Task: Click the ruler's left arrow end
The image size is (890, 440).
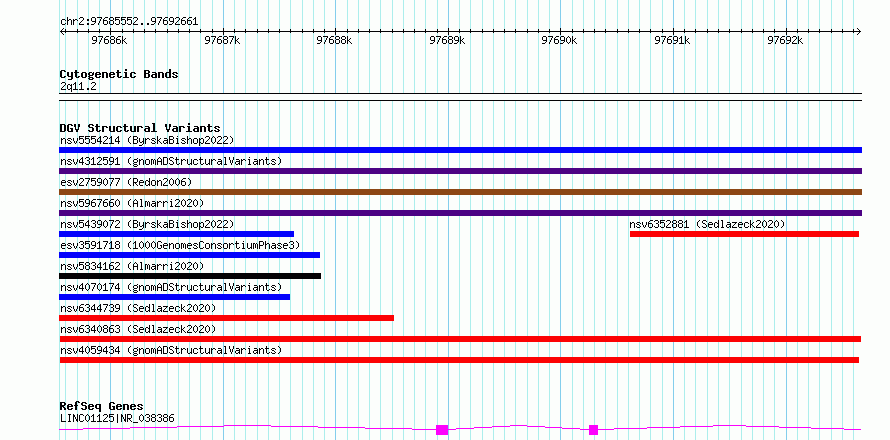Action: (62, 31)
